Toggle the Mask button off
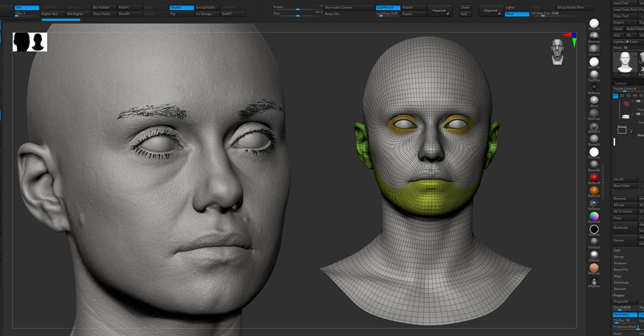 pyautogui.click(x=517, y=14)
